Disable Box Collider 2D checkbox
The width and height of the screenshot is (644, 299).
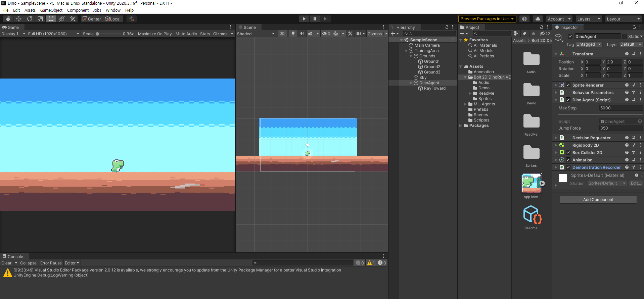tap(568, 153)
